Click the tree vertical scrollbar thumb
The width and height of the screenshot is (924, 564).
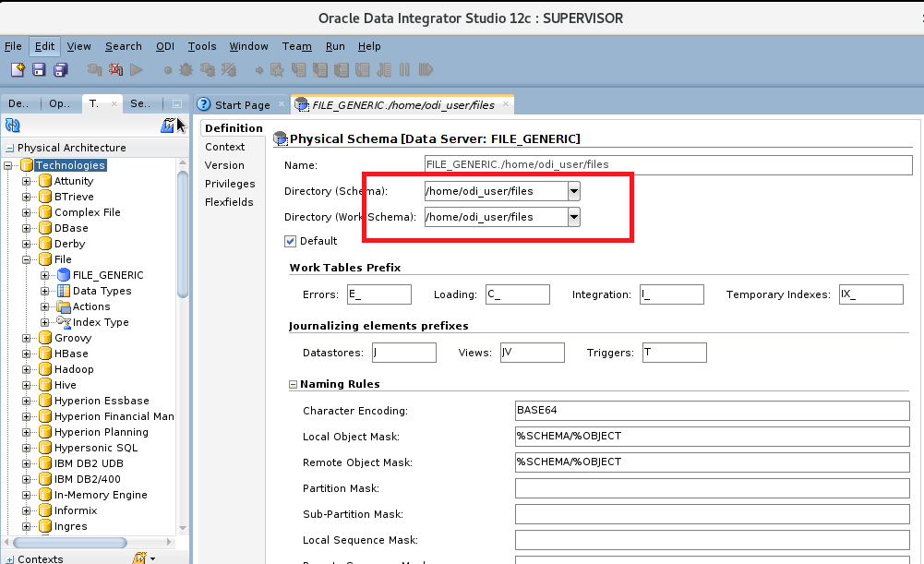coord(183,234)
